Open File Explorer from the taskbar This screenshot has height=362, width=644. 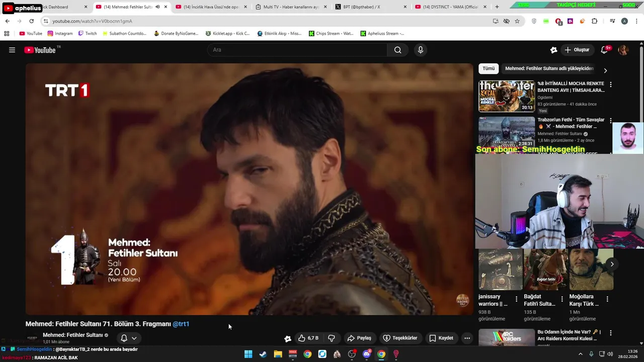[x=278, y=354]
